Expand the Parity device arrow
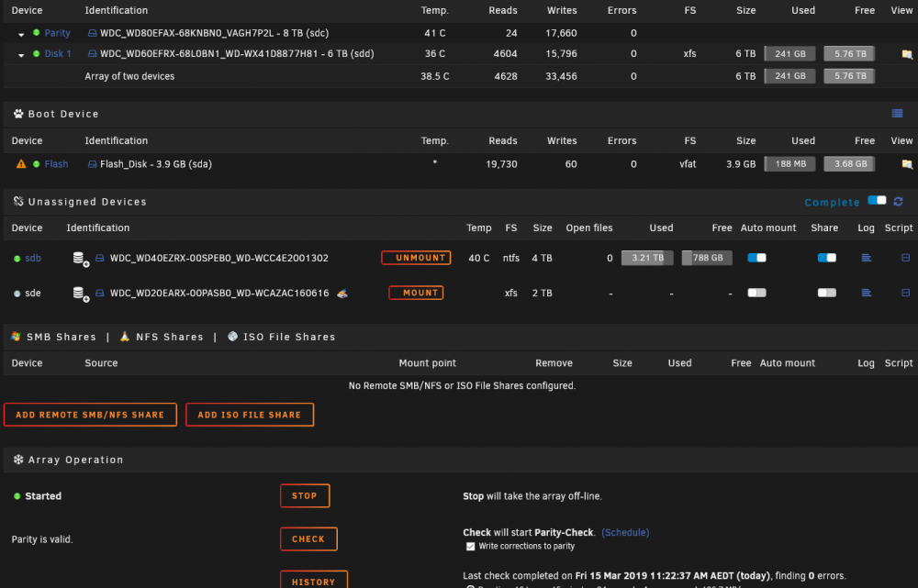Image resolution: width=918 pixels, height=588 pixels. click(21, 35)
